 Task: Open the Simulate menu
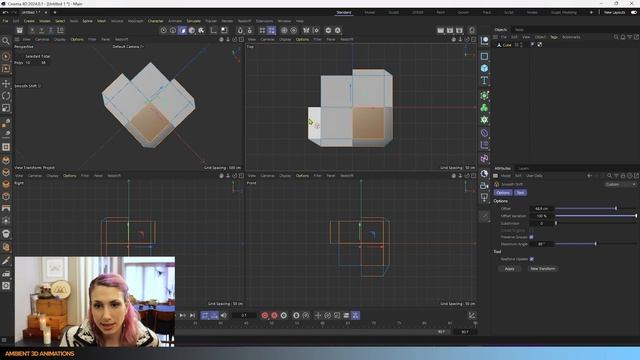pos(193,21)
